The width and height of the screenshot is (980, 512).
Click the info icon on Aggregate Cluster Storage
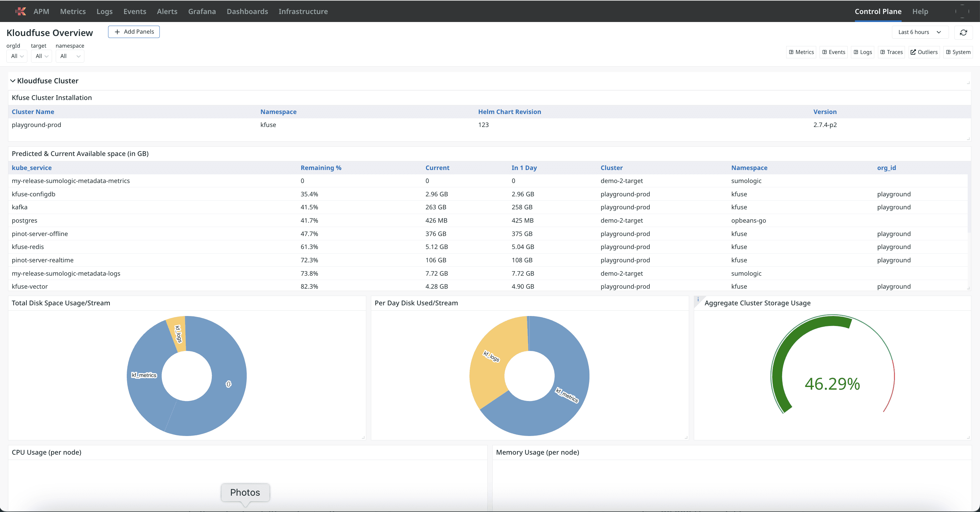click(698, 300)
